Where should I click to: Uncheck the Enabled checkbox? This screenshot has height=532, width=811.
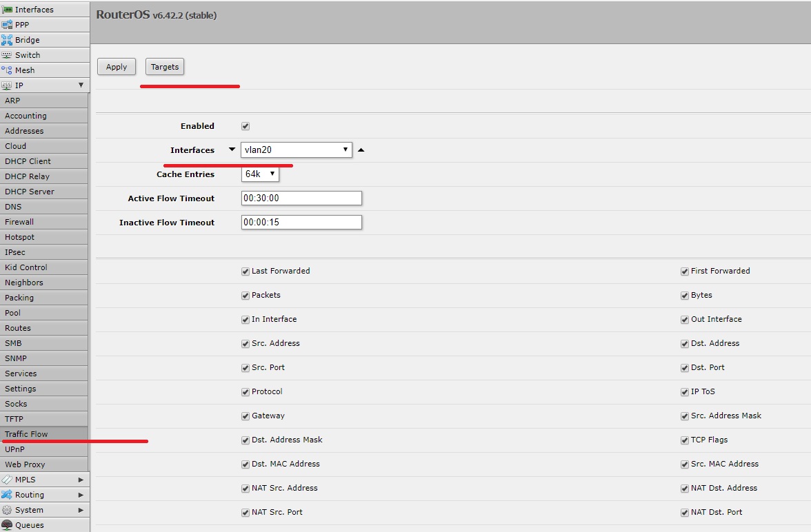246,126
